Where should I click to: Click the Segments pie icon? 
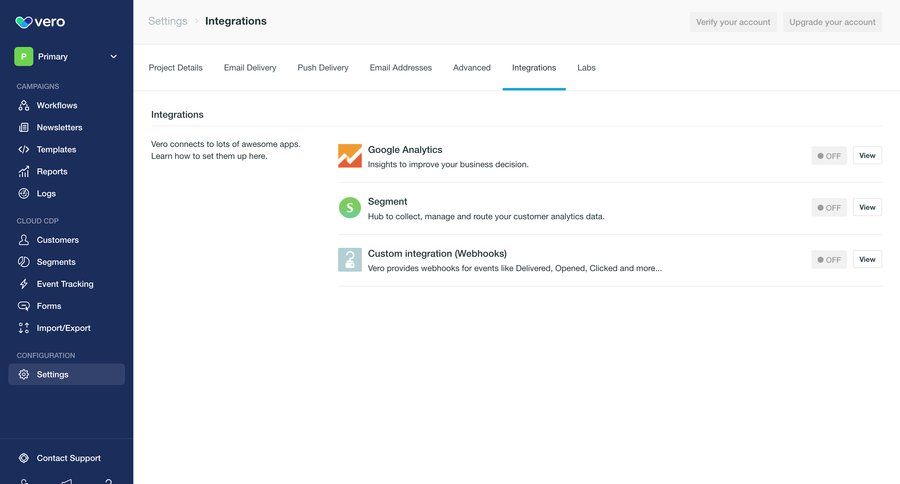pos(24,262)
